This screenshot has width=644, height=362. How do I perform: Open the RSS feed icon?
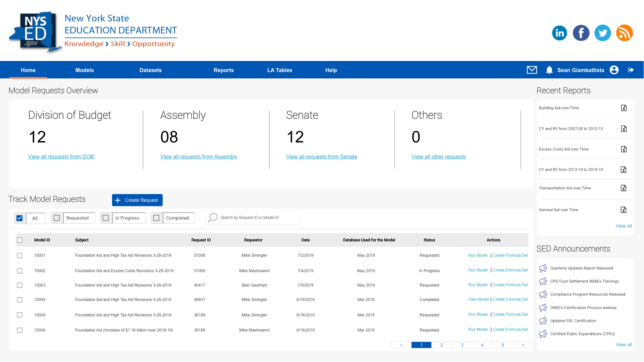tap(624, 33)
